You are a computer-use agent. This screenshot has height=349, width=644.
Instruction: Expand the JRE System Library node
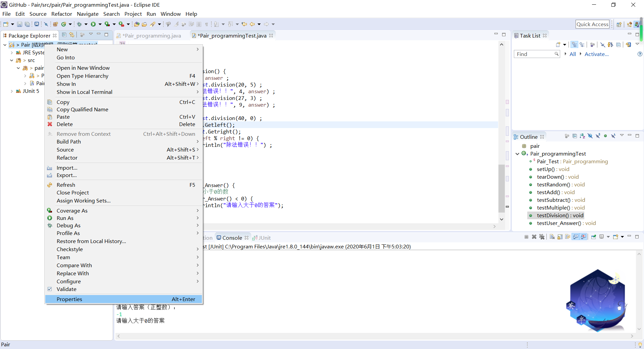click(x=12, y=53)
